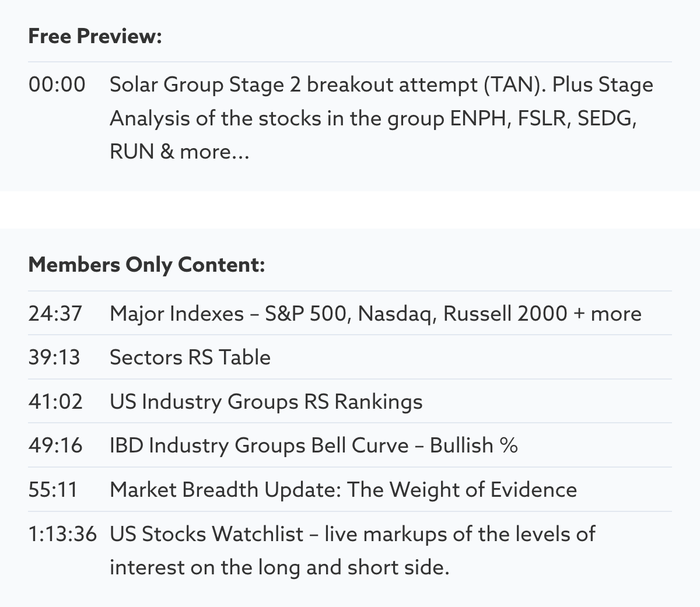The image size is (700, 607).
Task: Go to the 55:11 timestamp
Action: click(53, 490)
